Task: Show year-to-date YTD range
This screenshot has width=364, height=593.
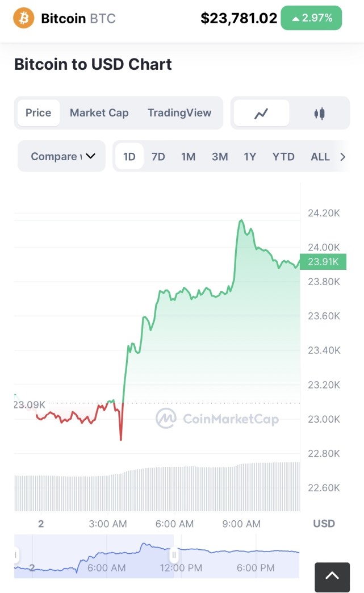Action: click(x=283, y=156)
